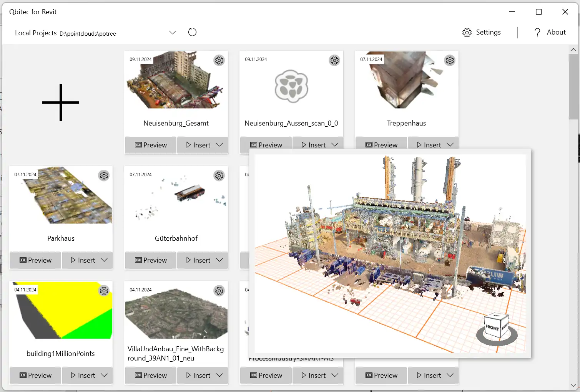Viewport: 580px width, 392px height.
Task: Open settings gear on VillaUndAnbau card
Action: click(219, 291)
